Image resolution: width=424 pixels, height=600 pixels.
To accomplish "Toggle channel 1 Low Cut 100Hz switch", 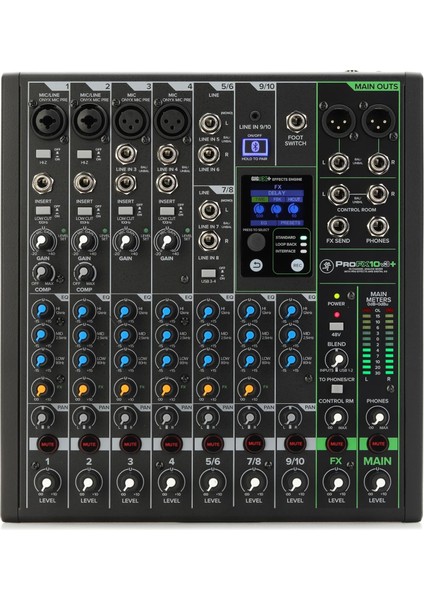I will coord(43,210).
